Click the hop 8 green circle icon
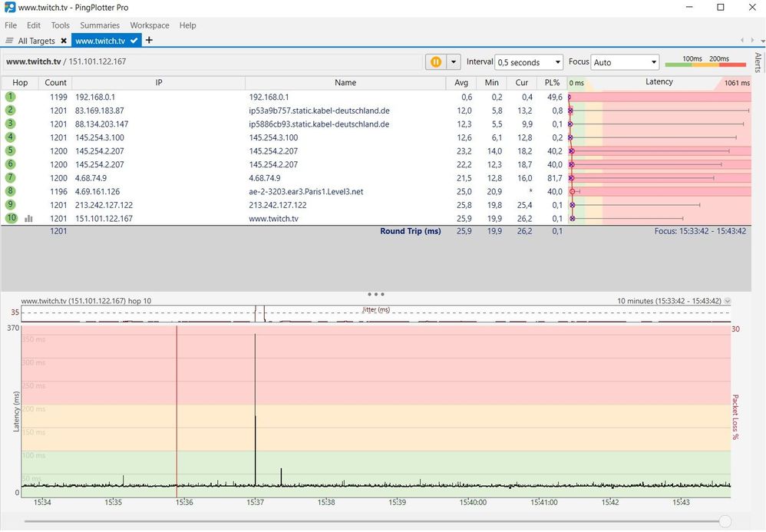766x532 pixels. pos(10,191)
